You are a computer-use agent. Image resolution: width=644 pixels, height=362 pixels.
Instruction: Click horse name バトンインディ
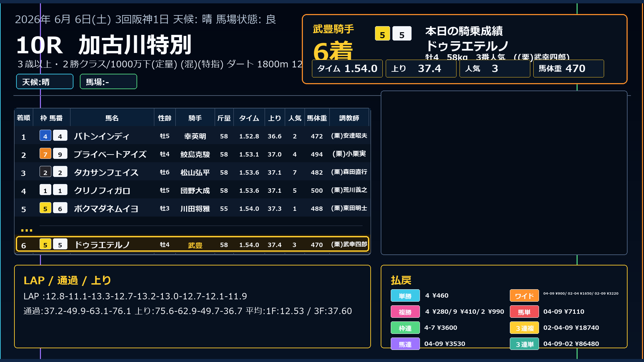[102, 136]
